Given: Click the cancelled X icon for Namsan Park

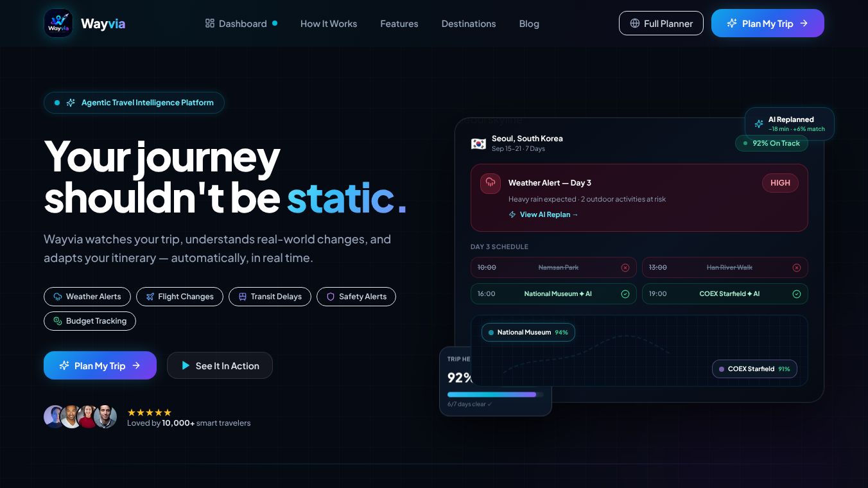Looking at the screenshot, I should click(625, 267).
